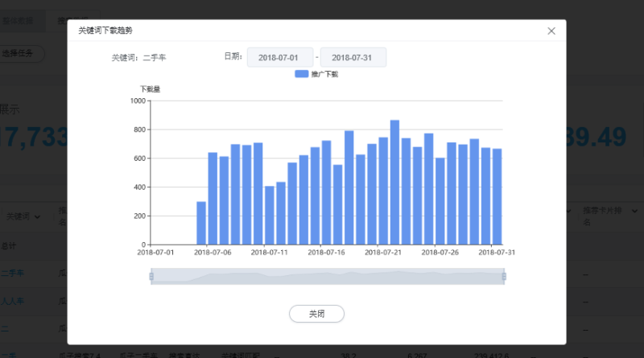Open the 人人车 keyword link in table

click(x=12, y=301)
